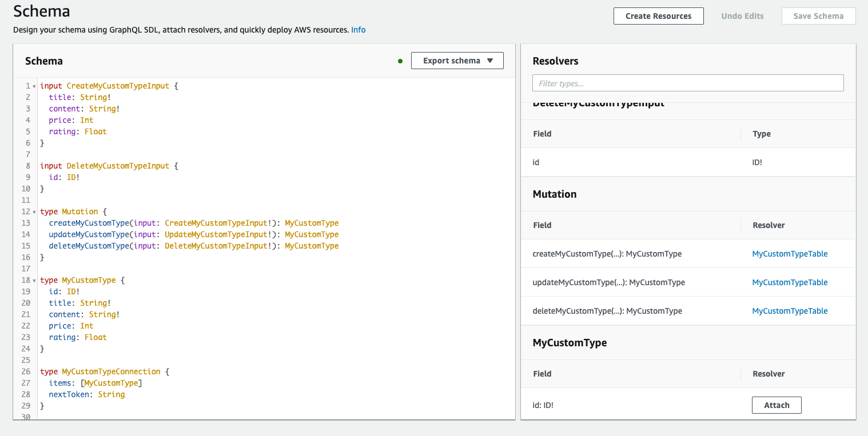The height and width of the screenshot is (436, 868).
Task: Click the Resolvers panel title
Action: 555,61
